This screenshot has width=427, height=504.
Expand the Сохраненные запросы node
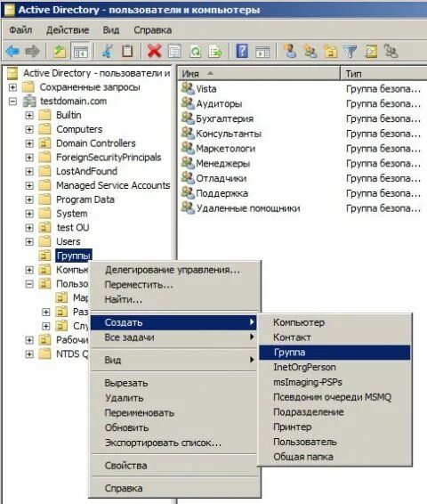point(12,87)
